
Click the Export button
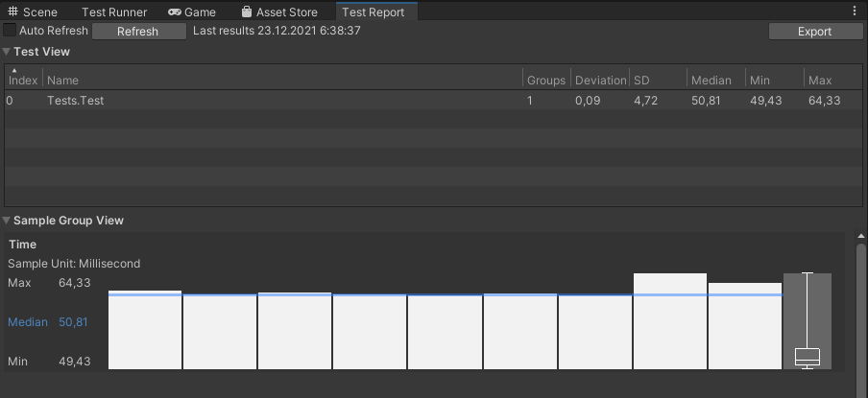(x=814, y=32)
